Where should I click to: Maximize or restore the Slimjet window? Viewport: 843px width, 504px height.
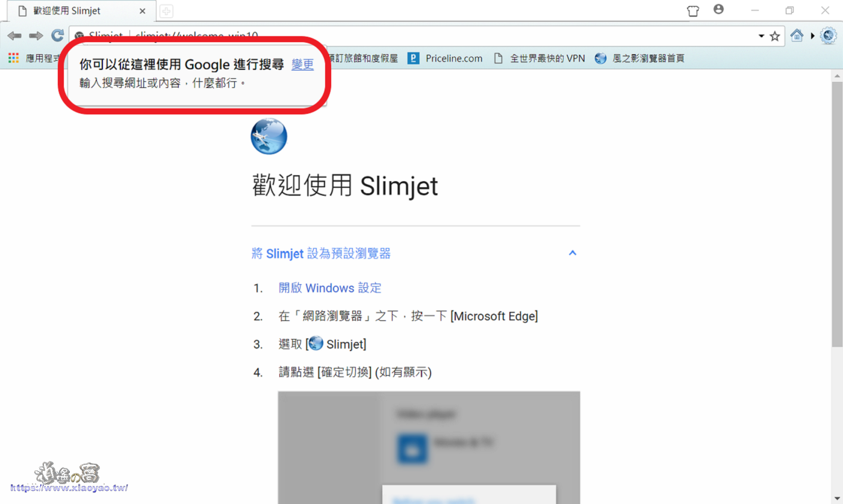coord(789,10)
